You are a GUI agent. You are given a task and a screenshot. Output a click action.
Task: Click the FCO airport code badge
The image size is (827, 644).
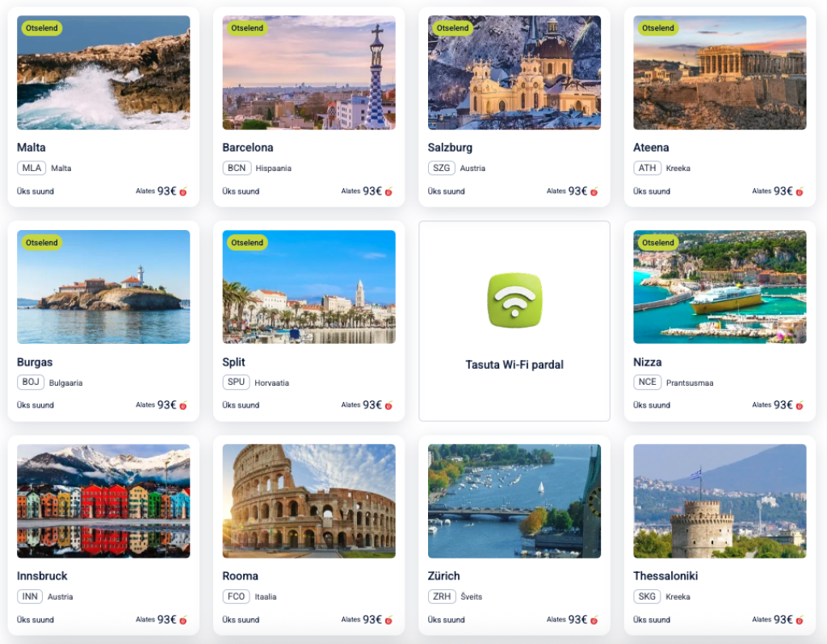coord(236,596)
